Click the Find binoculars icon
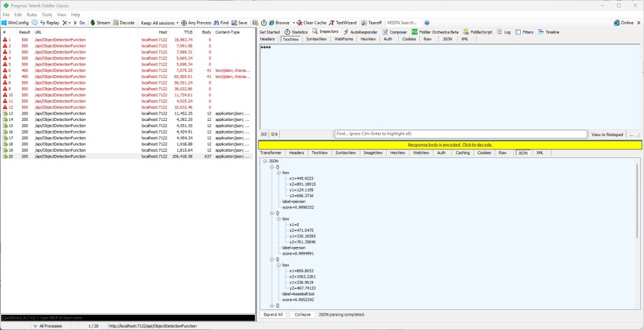Image resolution: width=644 pixels, height=330 pixels. click(216, 23)
